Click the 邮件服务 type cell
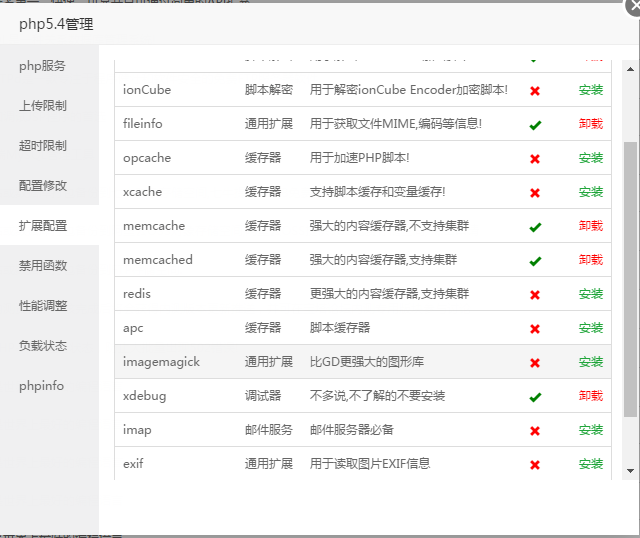This screenshot has width=640, height=538. click(x=269, y=430)
